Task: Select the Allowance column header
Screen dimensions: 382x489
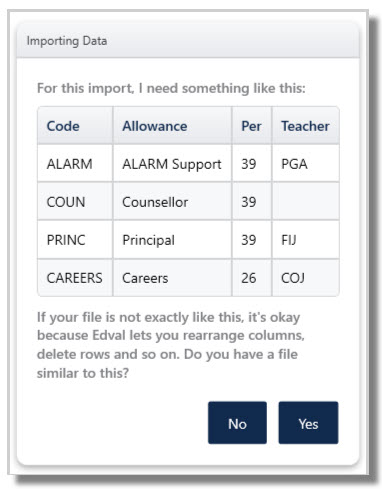Action: [x=172, y=126]
